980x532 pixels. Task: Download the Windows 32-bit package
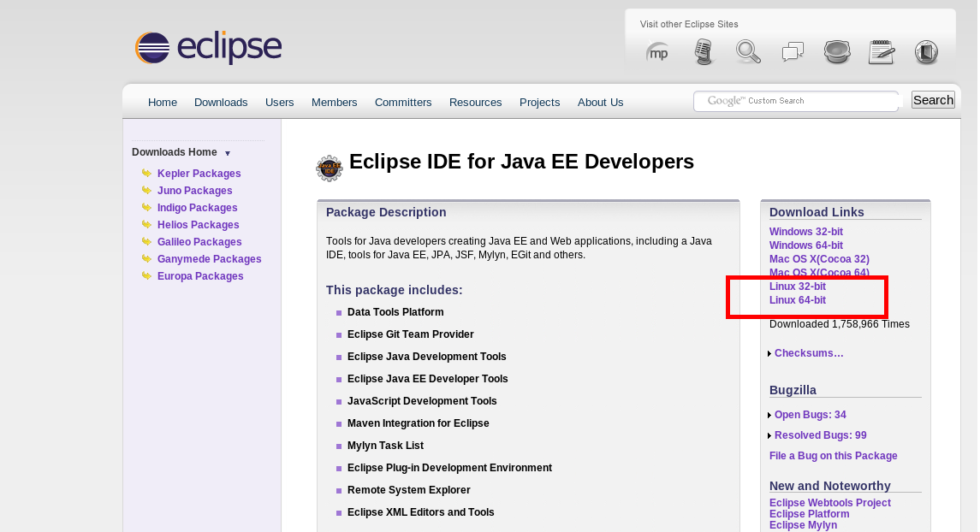tap(805, 232)
